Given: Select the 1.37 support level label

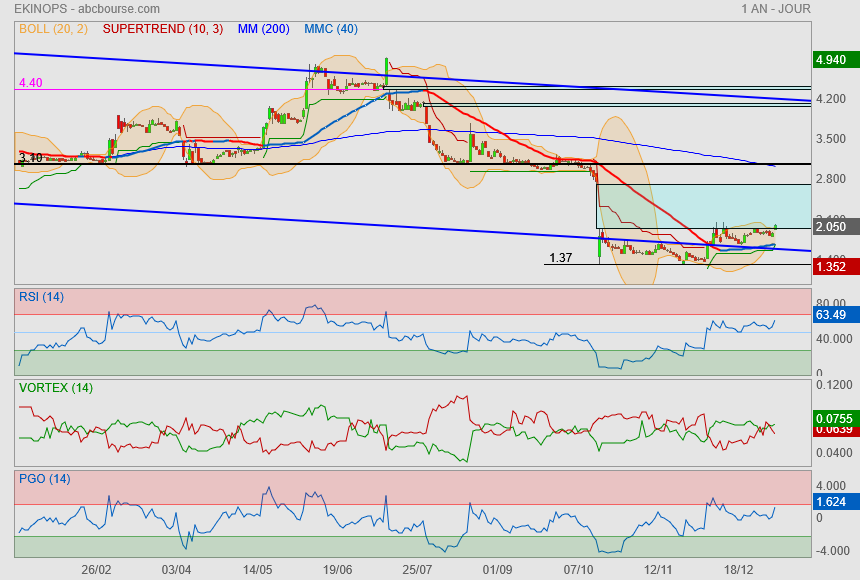Looking at the screenshot, I should point(560,258).
